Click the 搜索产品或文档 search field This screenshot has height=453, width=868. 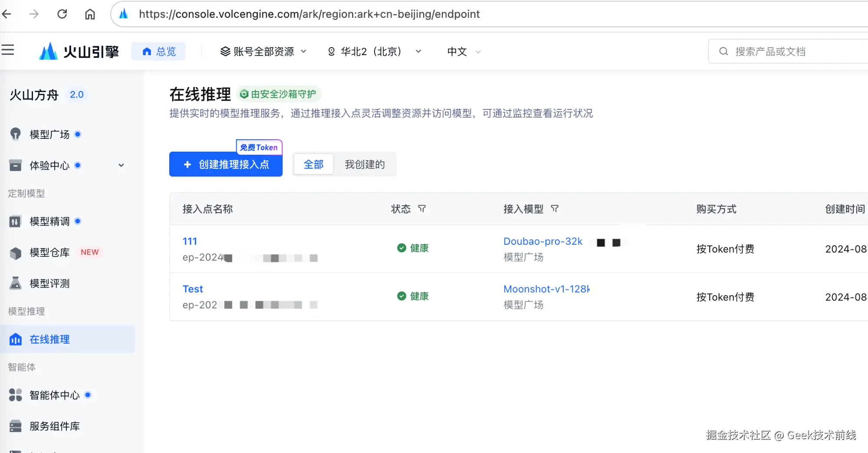pyautogui.click(x=788, y=51)
